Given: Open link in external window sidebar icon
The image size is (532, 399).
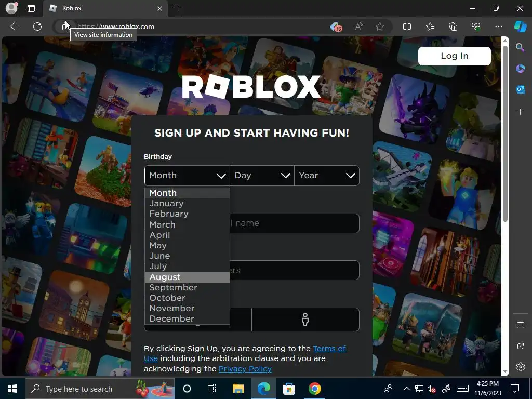Looking at the screenshot, I should [520, 346].
